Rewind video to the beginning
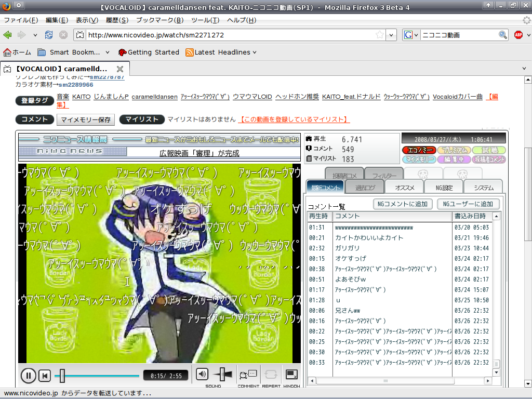Viewport: 532px width, 399px height. (45, 376)
